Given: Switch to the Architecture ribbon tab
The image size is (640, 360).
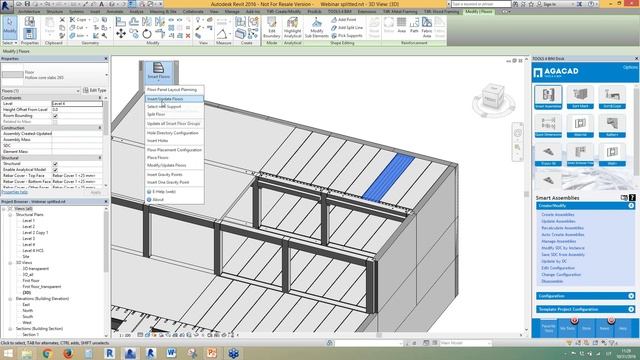Looking at the screenshot, I should click(x=29, y=11).
